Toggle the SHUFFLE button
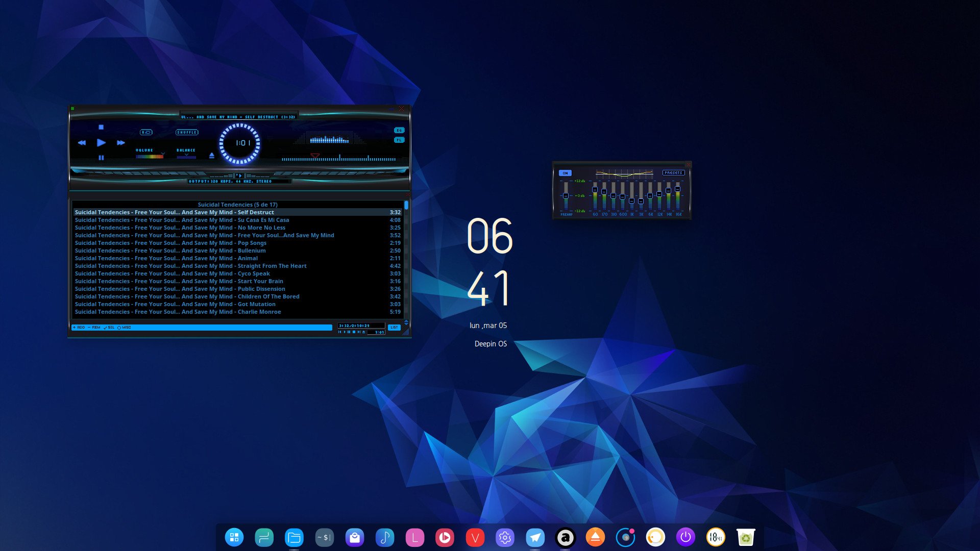Viewport: 980px width, 551px height. (x=187, y=132)
